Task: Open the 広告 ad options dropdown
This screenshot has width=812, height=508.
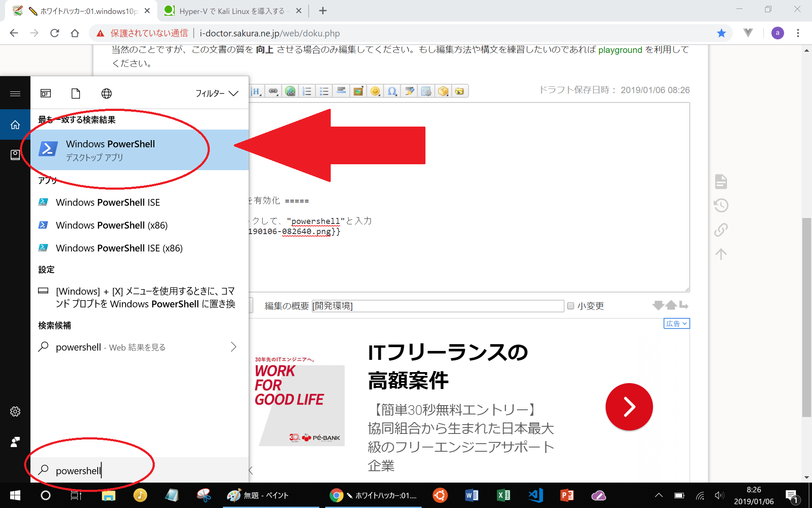Action: click(677, 323)
